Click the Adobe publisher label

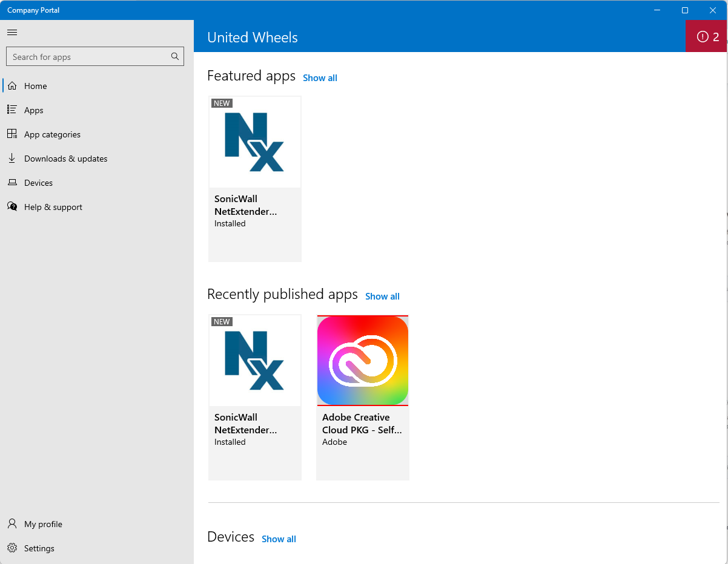pos(334,442)
